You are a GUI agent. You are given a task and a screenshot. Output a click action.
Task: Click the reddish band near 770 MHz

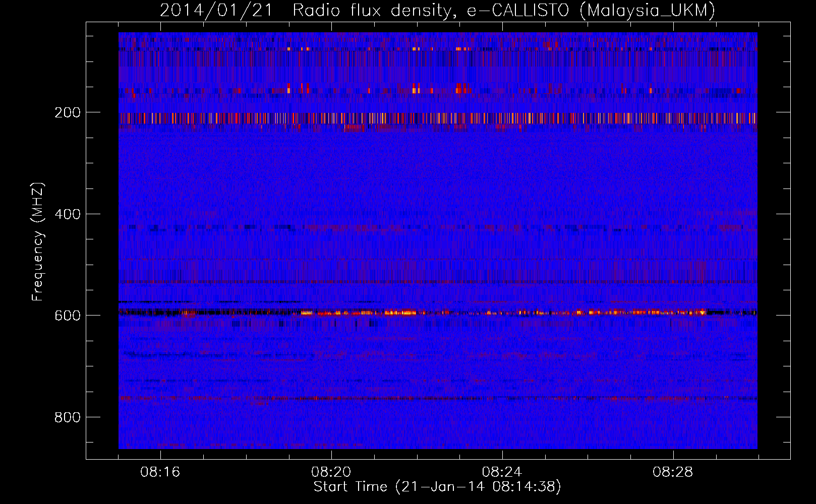coord(438,398)
